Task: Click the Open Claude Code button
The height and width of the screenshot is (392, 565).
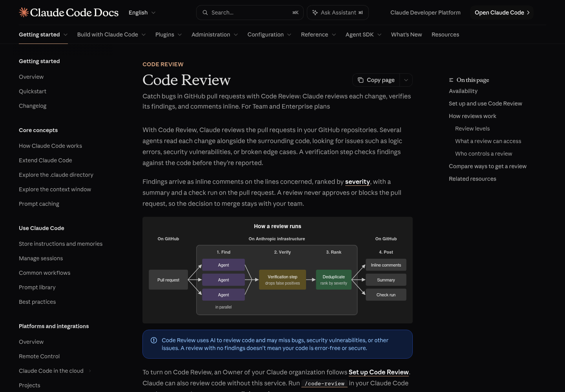Action: 502,13
